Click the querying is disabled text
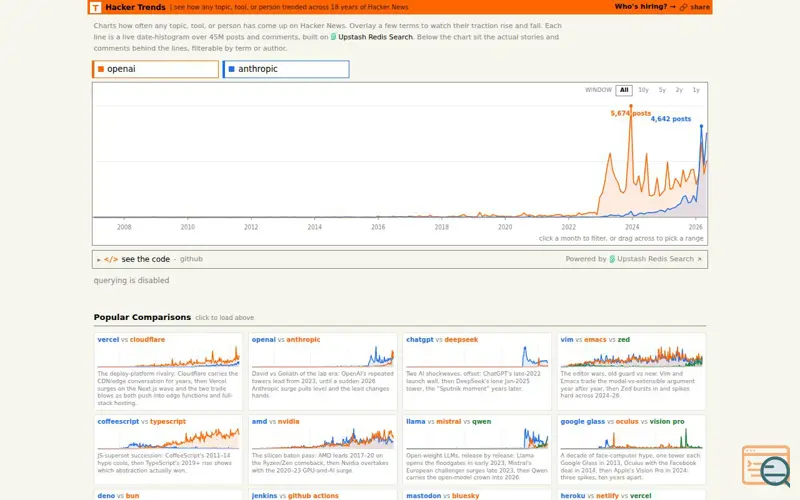Screen dimensions: 800x500 coord(131,280)
